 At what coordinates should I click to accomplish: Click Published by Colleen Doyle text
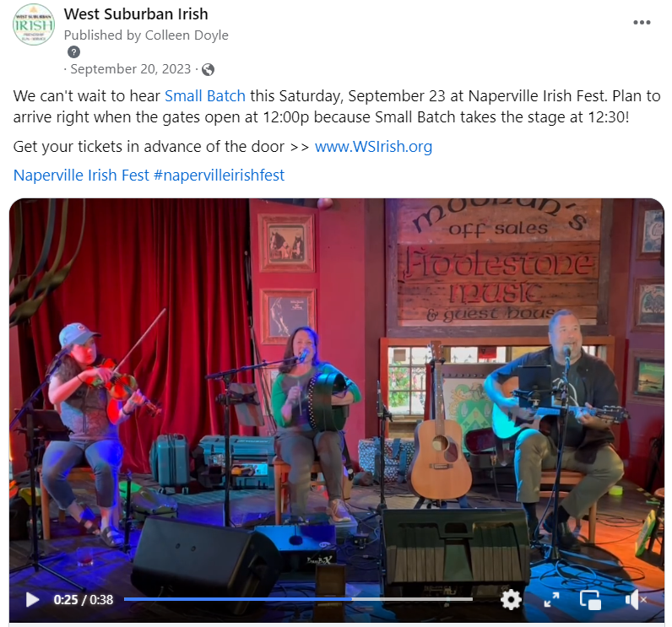click(x=146, y=35)
